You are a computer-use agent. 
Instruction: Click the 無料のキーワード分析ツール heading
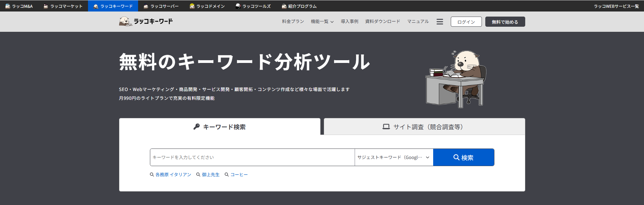(x=244, y=62)
